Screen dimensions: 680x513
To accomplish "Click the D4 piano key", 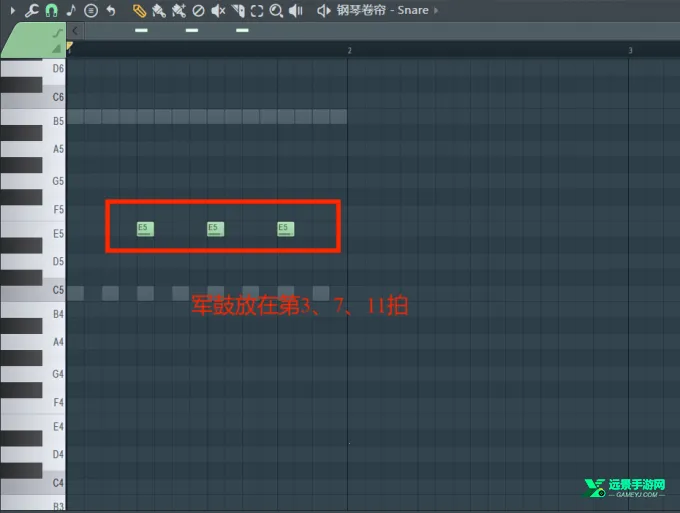I will click(33, 454).
